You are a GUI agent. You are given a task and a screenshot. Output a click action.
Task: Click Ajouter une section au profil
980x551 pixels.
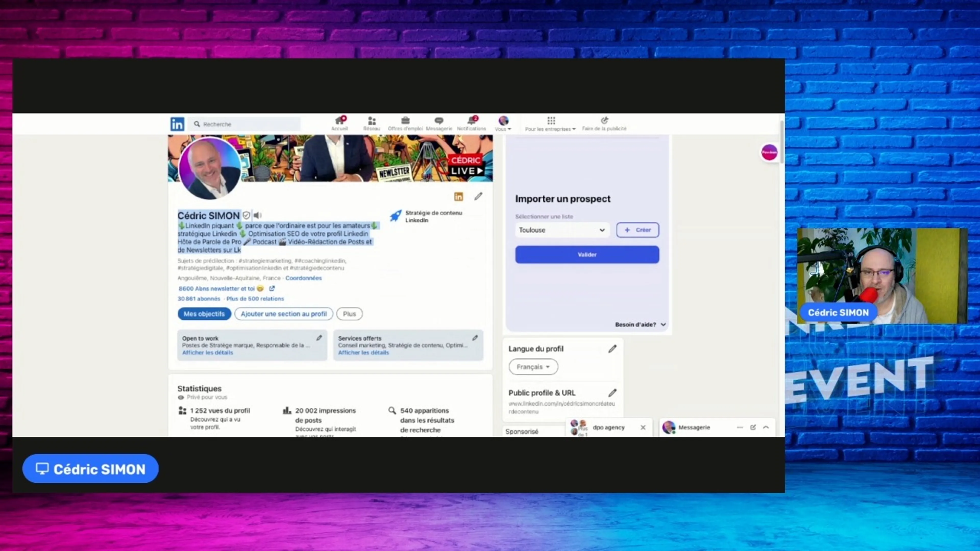(x=284, y=314)
